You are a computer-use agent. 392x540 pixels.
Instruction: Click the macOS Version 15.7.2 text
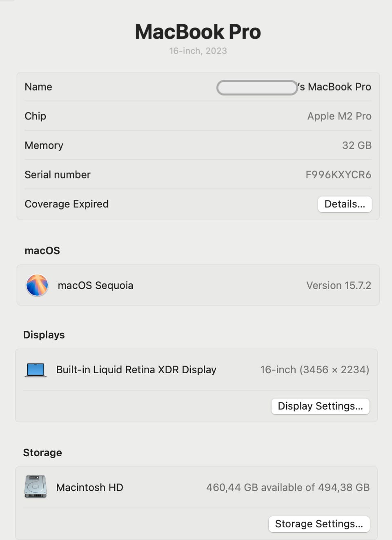coord(339,286)
